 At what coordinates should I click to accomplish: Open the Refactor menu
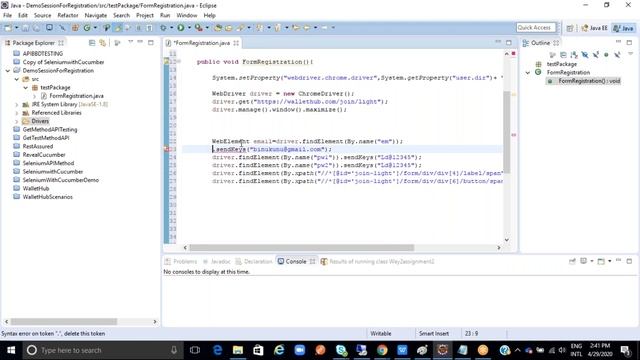click(68, 16)
